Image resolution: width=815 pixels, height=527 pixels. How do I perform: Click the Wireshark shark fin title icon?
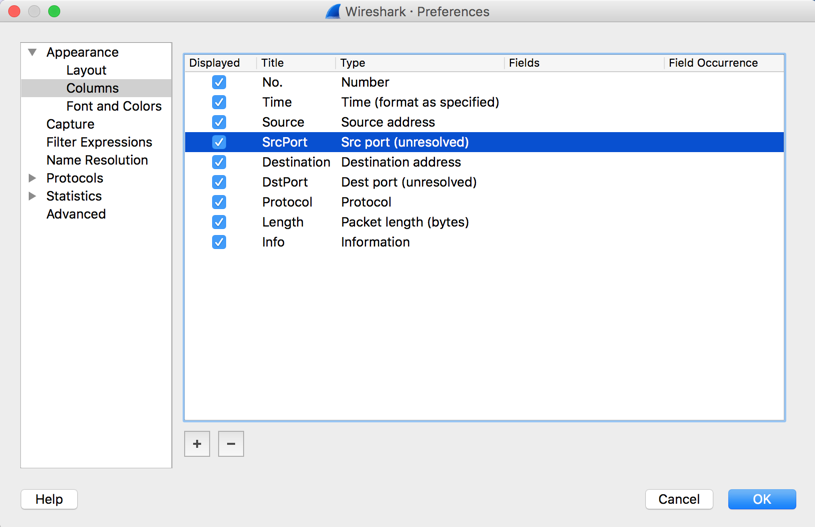333,11
